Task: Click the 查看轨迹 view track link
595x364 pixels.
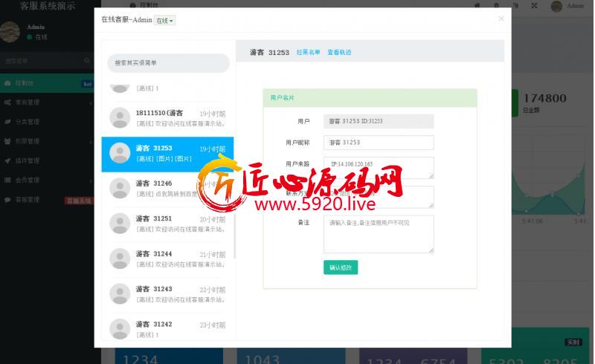Action: (339, 52)
